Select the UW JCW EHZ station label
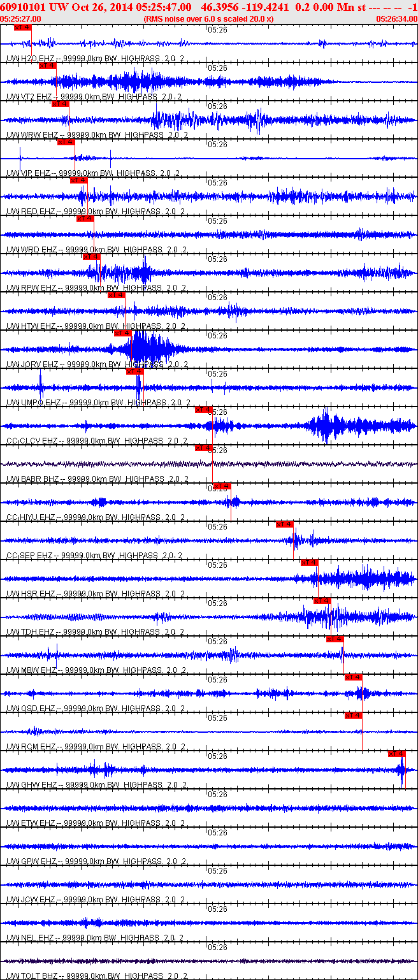The image size is (418, 980). tap(96, 900)
